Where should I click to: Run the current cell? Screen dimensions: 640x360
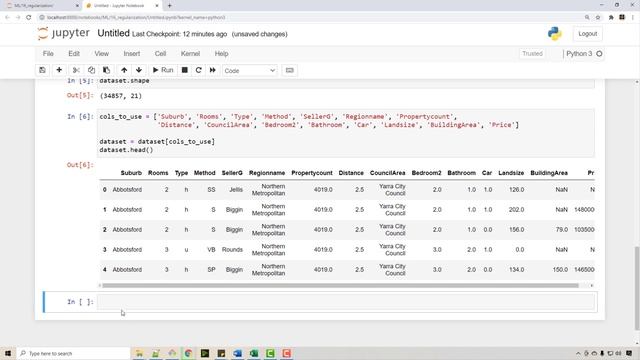tap(163, 70)
